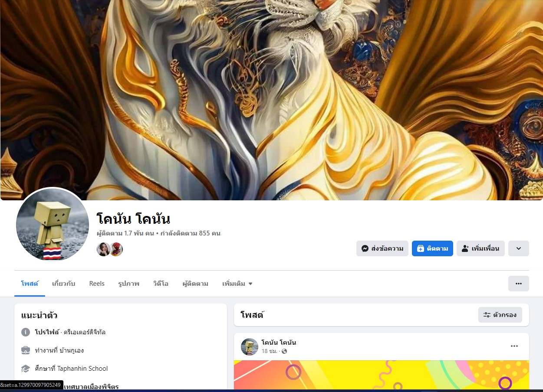Click the Messenger icon on ส่งข้อความ button

[365, 248]
